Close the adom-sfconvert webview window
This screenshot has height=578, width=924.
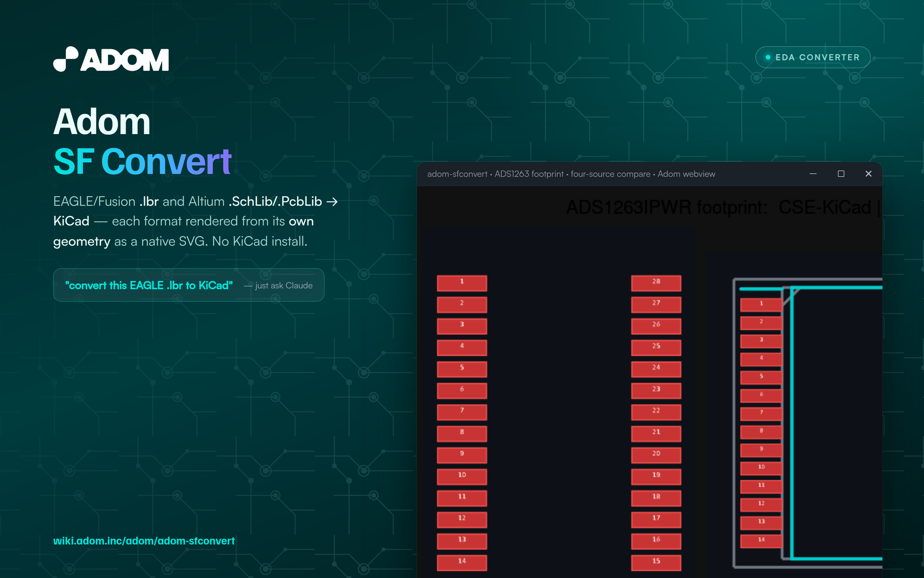[x=869, y=174]
